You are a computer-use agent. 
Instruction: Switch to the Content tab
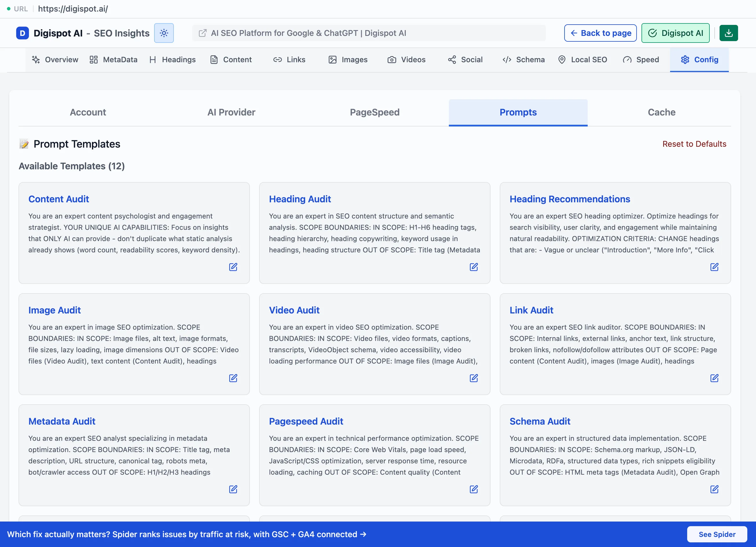click(231, 60)
